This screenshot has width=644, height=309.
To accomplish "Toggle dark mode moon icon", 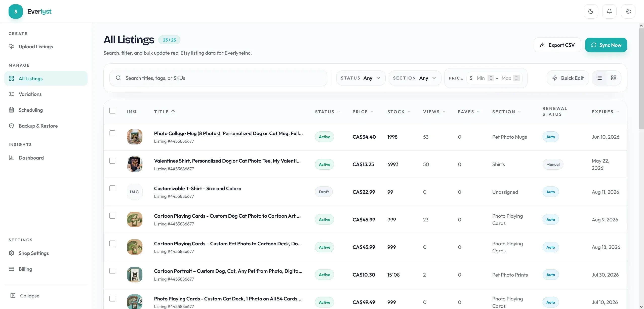I will [x=591, y=11].
